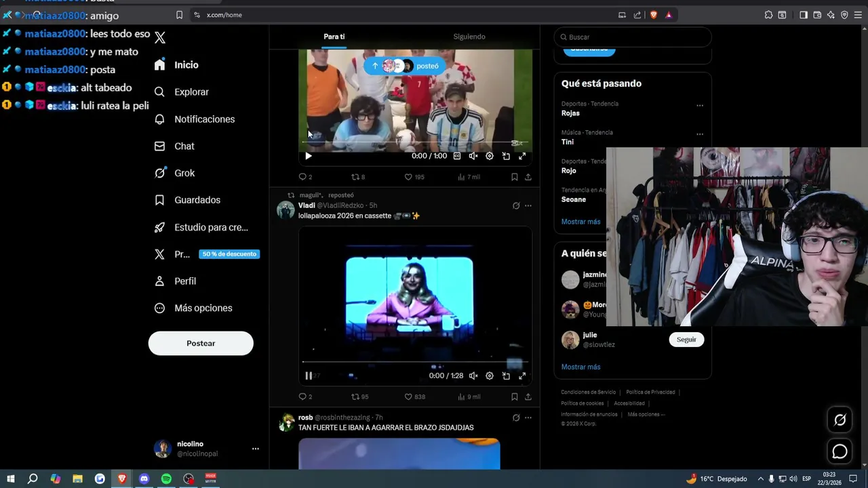
Task: Open the browser extensions puzzle icon
Action: pyautogui.click(x=768, y=15)
